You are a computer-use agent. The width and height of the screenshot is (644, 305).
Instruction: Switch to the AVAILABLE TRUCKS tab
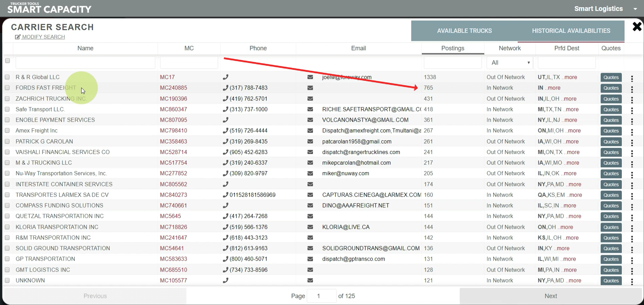coord(464,31)
